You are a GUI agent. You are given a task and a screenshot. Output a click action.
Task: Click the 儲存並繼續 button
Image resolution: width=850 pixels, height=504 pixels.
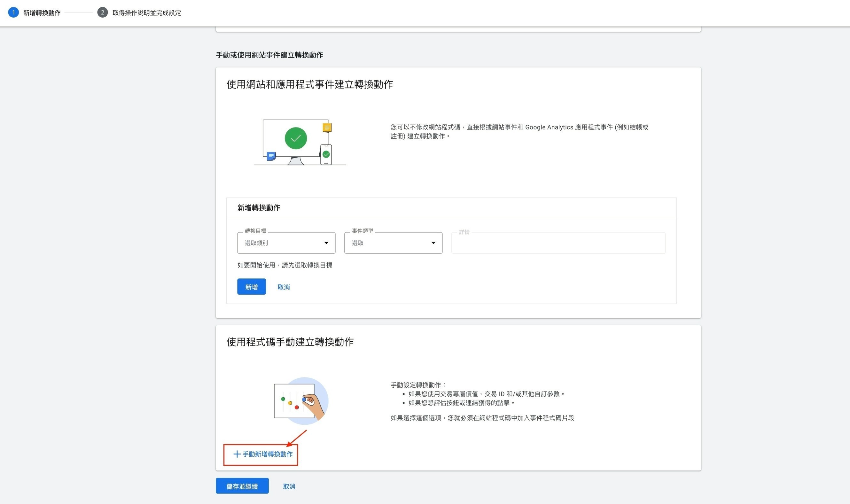(x=242, y=486)
